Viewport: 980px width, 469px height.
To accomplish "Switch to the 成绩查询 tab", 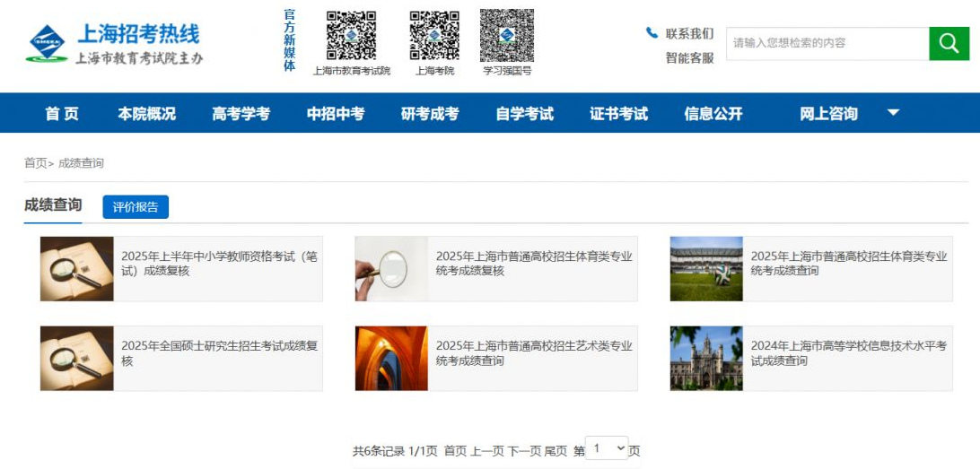I will [53, 205].
